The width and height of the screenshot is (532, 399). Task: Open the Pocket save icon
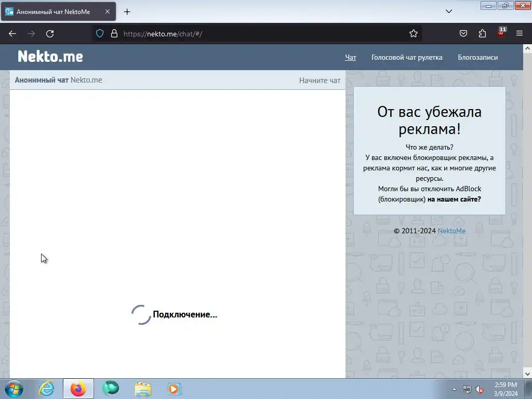click(463, 33)
